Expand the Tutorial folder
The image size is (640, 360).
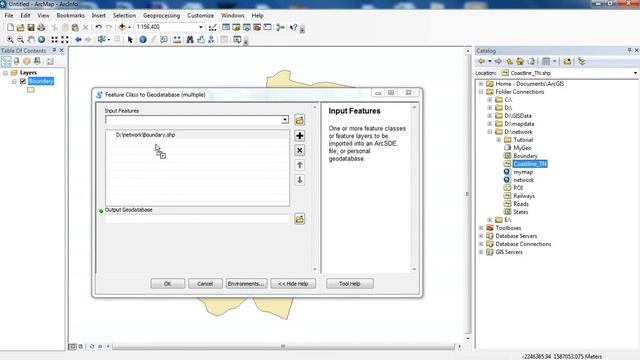pos(498,140)
